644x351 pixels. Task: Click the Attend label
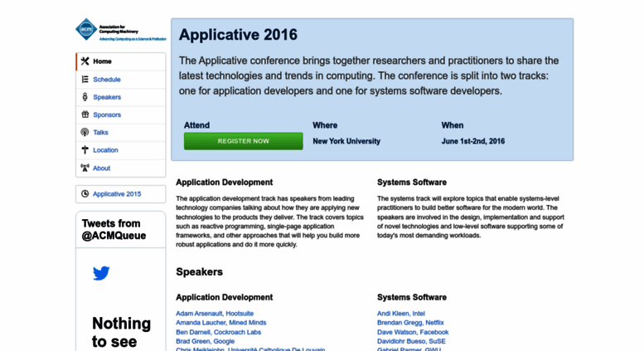(x=196, y=125)
